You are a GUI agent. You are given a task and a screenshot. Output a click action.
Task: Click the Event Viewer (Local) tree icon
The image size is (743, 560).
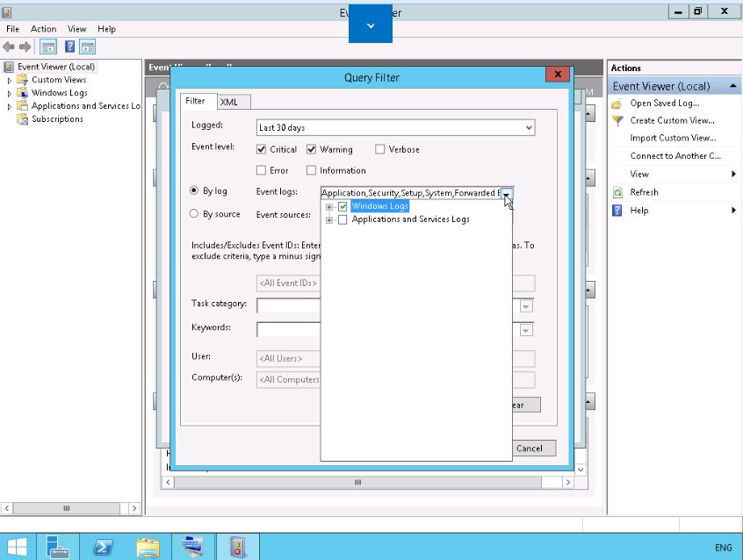pyautogui.click(x=9, y=67)
